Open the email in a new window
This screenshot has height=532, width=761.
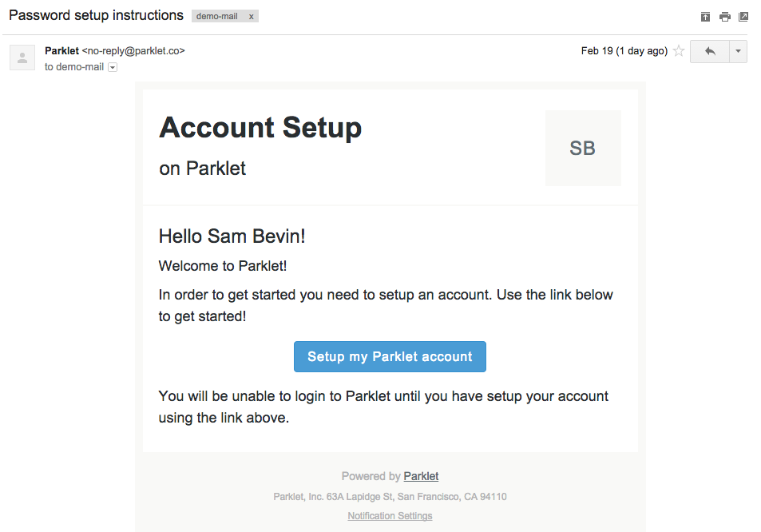point(743,17)
